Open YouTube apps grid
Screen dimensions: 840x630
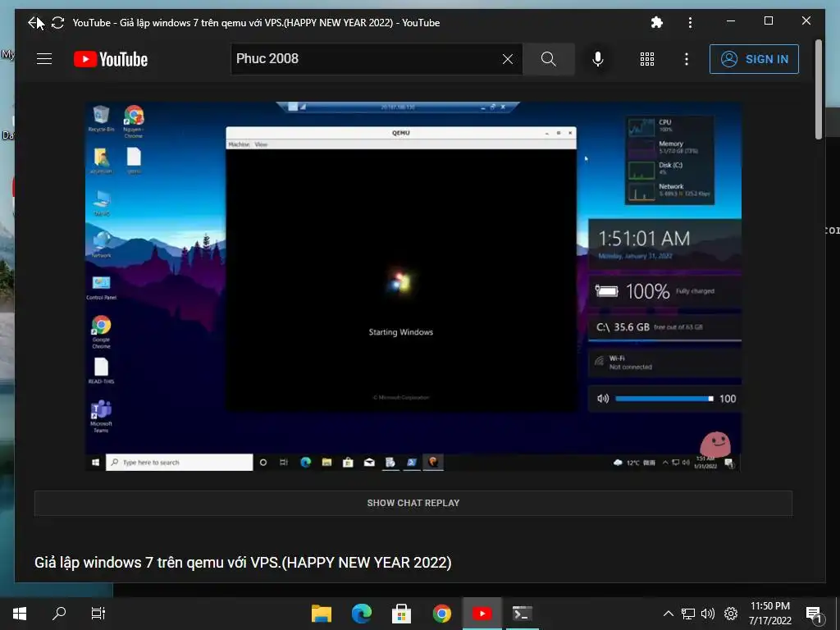(647, 59)
